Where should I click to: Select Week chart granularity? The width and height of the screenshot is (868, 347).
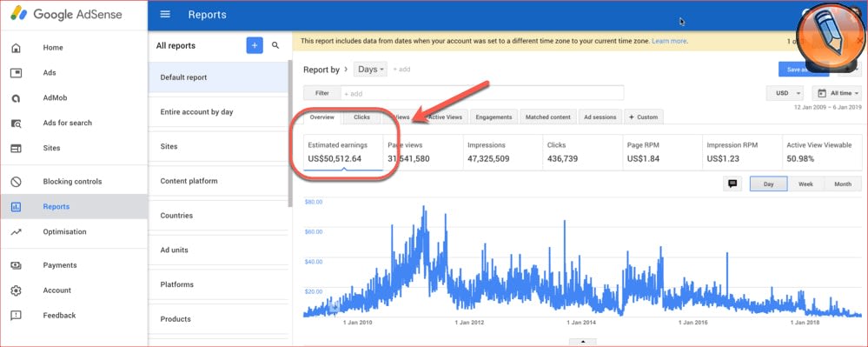pos(805,184)
